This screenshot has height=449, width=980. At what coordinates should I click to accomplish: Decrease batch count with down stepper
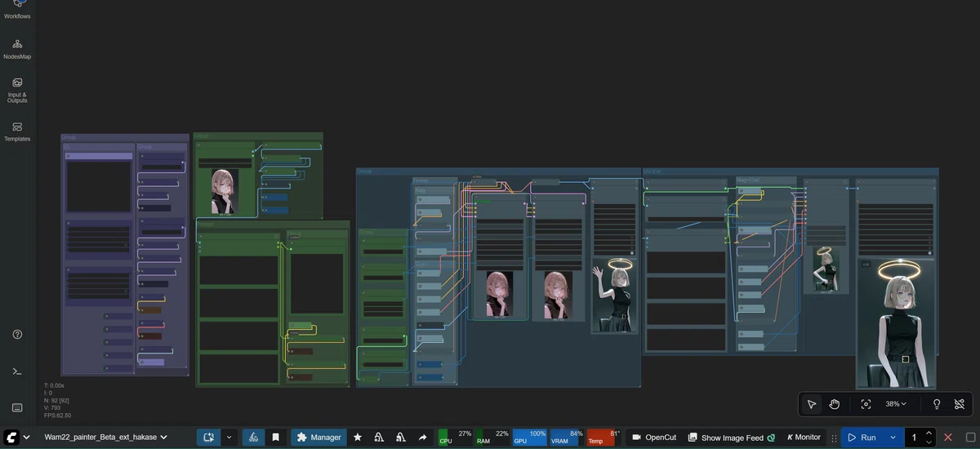pos(929,442)
